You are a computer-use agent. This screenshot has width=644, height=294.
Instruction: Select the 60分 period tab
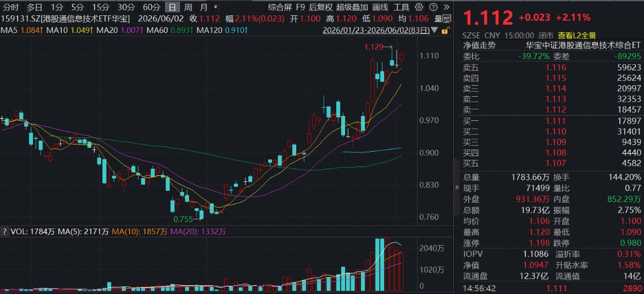point(151,7)
